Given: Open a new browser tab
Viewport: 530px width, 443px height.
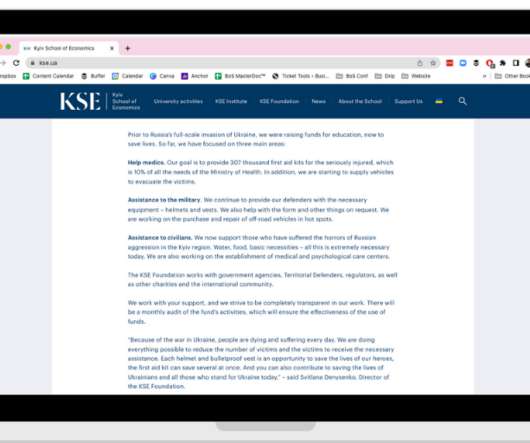Looking at the screenshot, I should pyautogui.click(x=127, y=48).
